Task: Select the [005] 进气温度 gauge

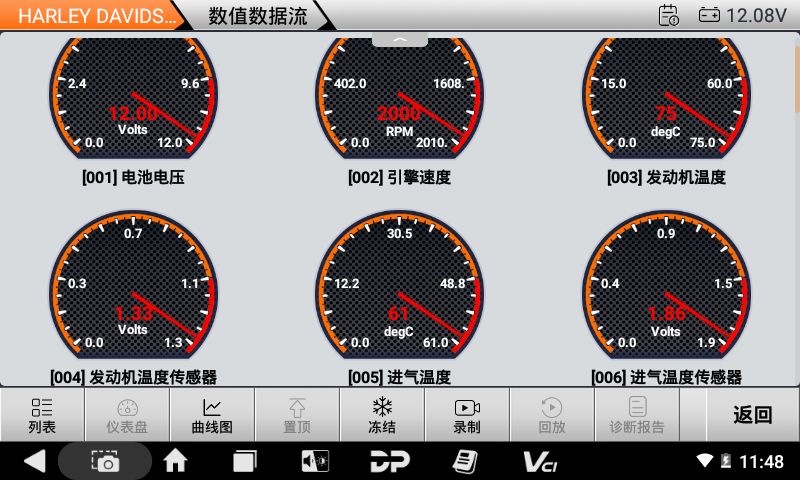Action: click(399, 286)
